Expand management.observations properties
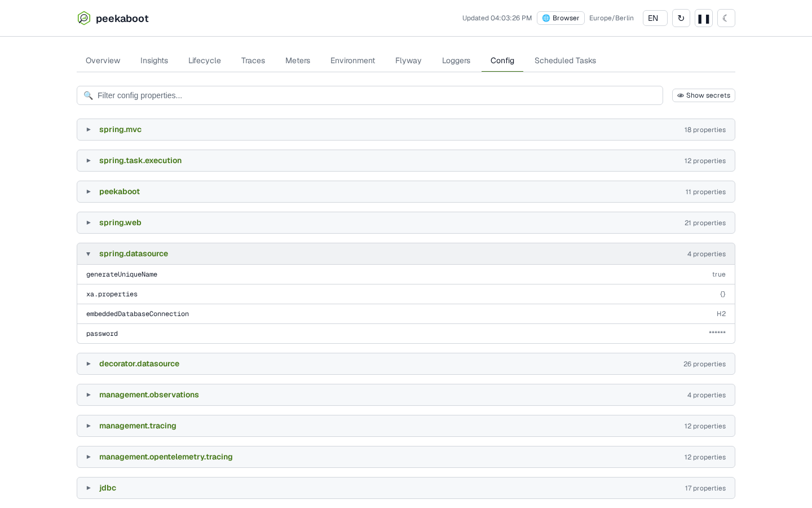Viewport: 812px width, 508px height. click(x=406, y=395)
